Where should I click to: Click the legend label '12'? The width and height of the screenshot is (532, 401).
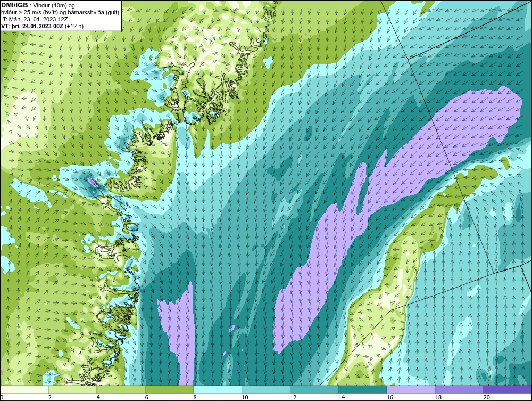tap(293, 397)
